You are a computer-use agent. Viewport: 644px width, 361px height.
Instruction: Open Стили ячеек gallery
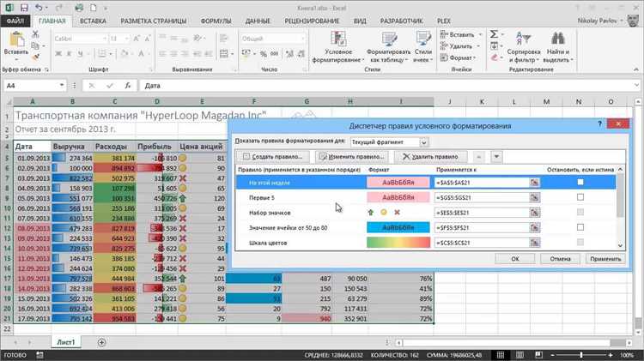(x=423, y=47)
